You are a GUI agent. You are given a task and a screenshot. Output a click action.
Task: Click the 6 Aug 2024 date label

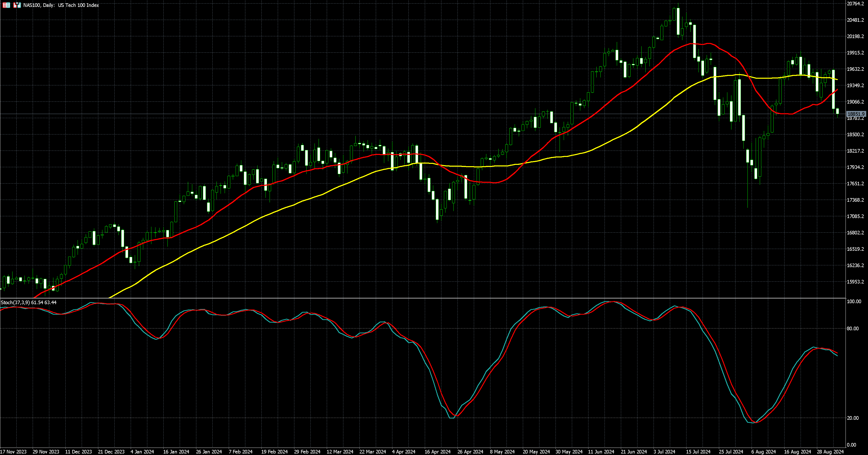(763, 452)
